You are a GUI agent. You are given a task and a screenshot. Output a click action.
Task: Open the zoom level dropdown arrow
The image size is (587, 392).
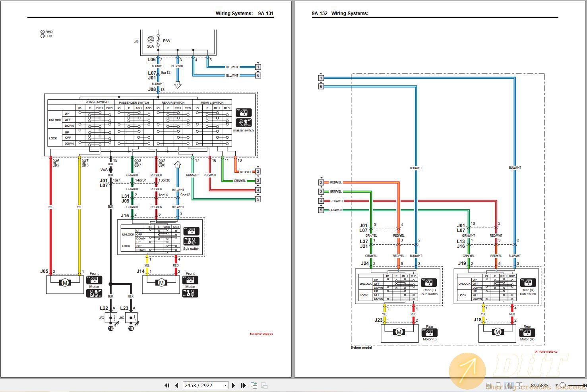[556, 385]
